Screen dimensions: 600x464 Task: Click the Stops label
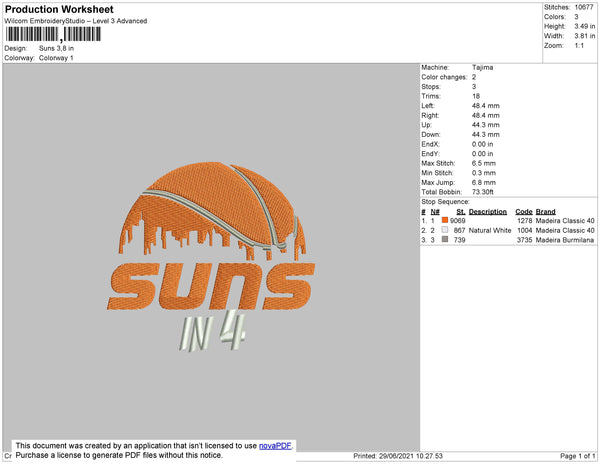click(431, 87)
